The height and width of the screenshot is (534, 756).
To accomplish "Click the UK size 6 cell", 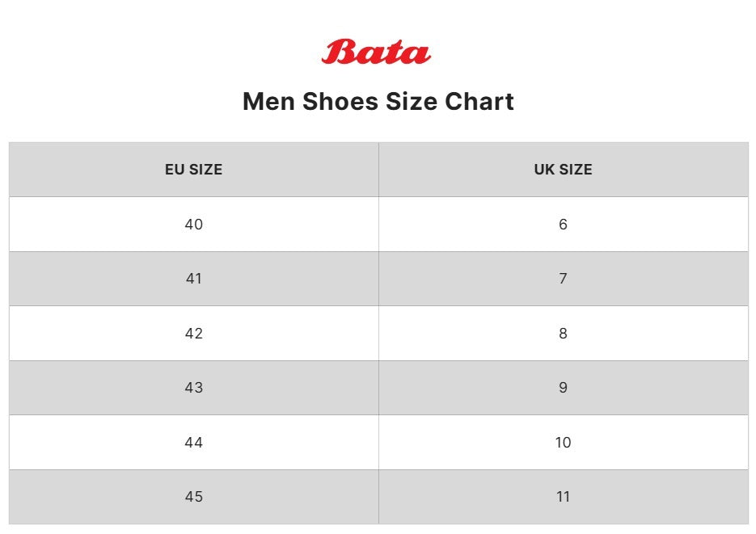I will [x=563, y=225].
